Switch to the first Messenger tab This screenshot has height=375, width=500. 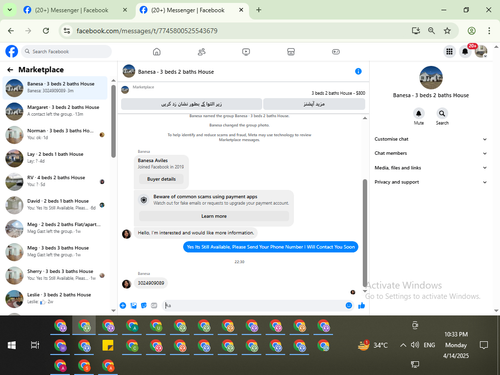coord(71,10)
